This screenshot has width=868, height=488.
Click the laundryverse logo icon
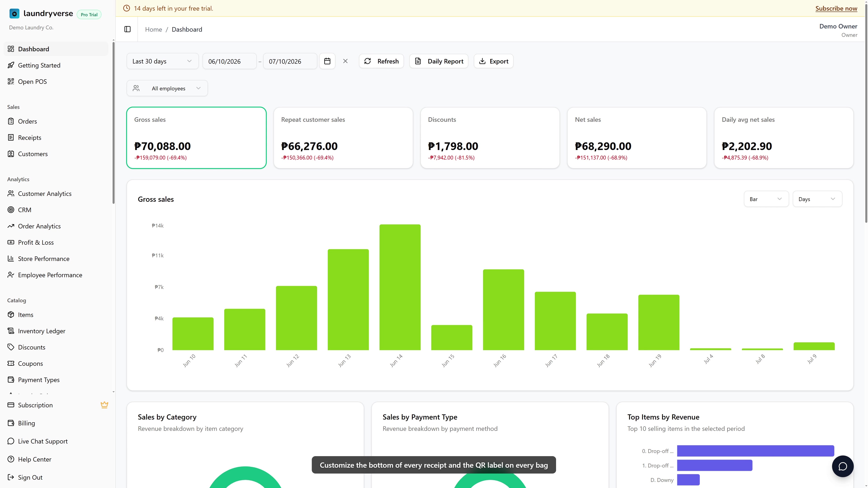pos(14,14)
